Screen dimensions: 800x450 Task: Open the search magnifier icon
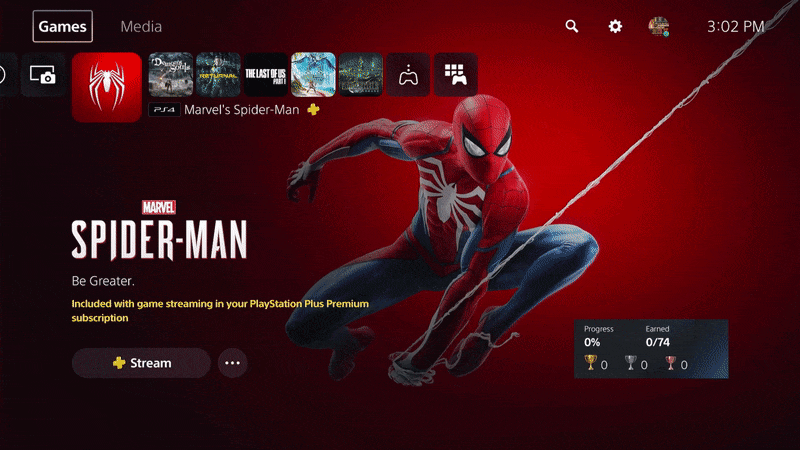[x=571, y=26]
